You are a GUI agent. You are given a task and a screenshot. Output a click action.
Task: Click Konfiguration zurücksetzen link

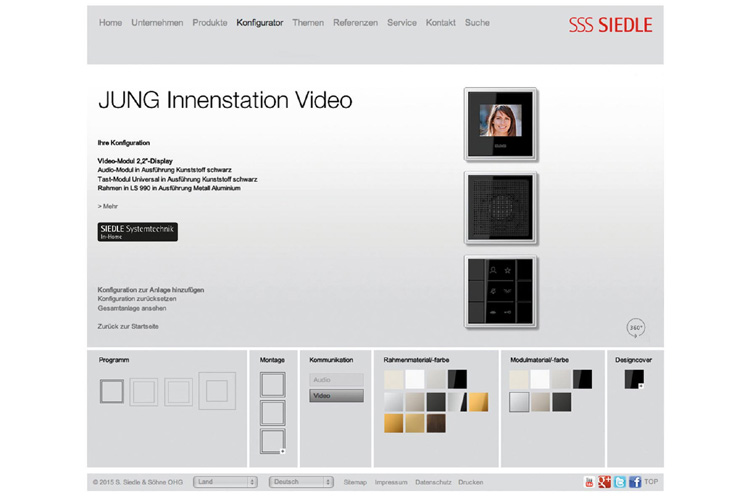point(137,299)
